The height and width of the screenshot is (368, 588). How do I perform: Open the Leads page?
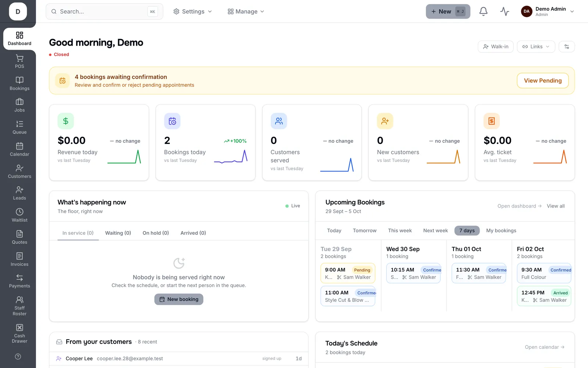pos(19,193)
